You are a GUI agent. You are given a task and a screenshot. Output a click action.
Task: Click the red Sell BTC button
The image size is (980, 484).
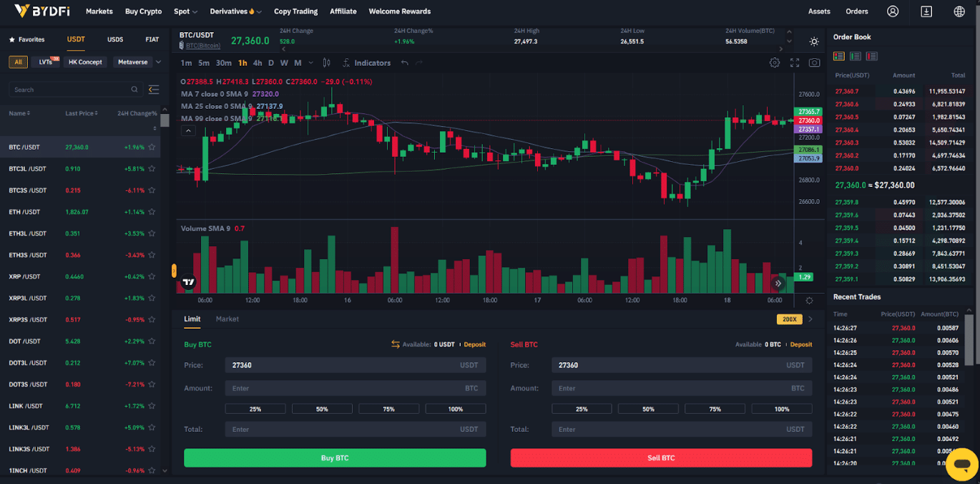tap(661, 458)
